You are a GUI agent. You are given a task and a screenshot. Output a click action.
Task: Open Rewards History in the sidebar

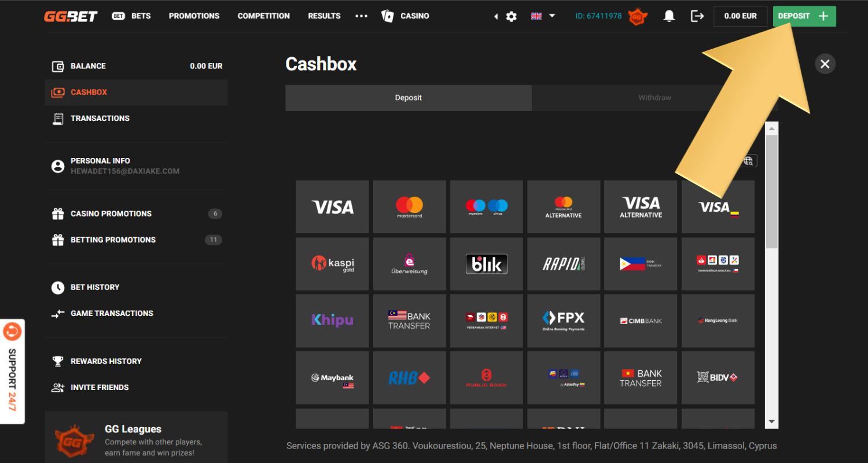[x=136, y=361]
